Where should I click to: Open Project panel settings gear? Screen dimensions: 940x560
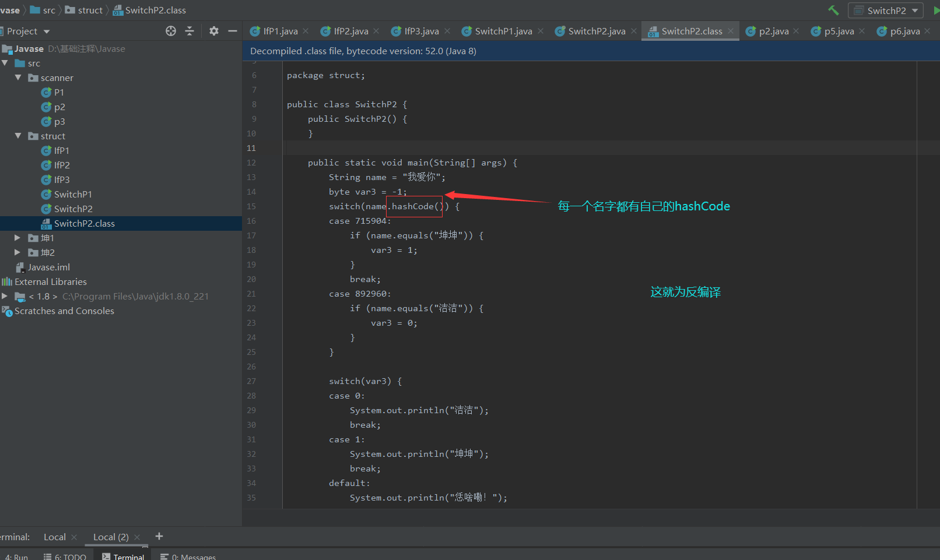tap(214, 31)
